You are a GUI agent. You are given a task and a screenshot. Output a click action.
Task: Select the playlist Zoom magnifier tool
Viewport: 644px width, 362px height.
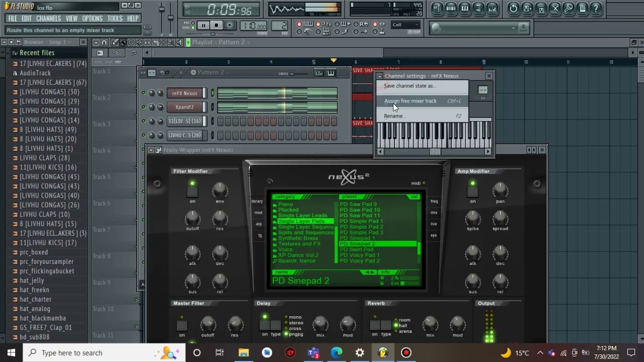pos(172,42)
